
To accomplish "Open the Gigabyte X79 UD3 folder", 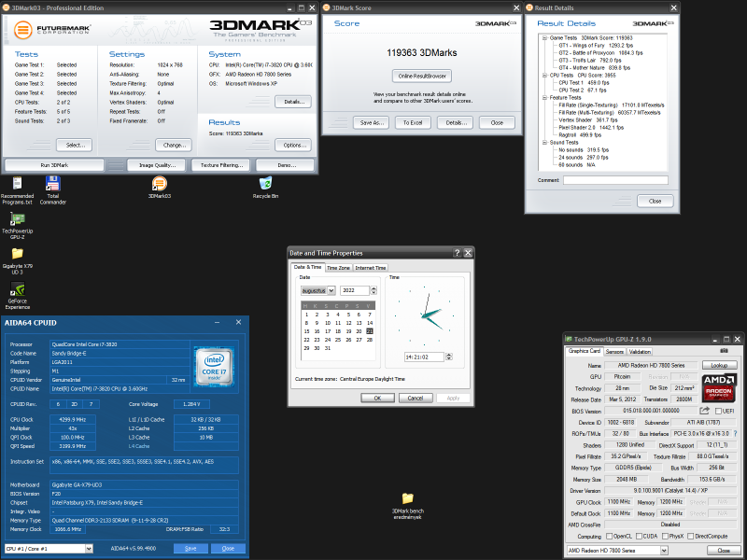I will [x=17, y=260].
